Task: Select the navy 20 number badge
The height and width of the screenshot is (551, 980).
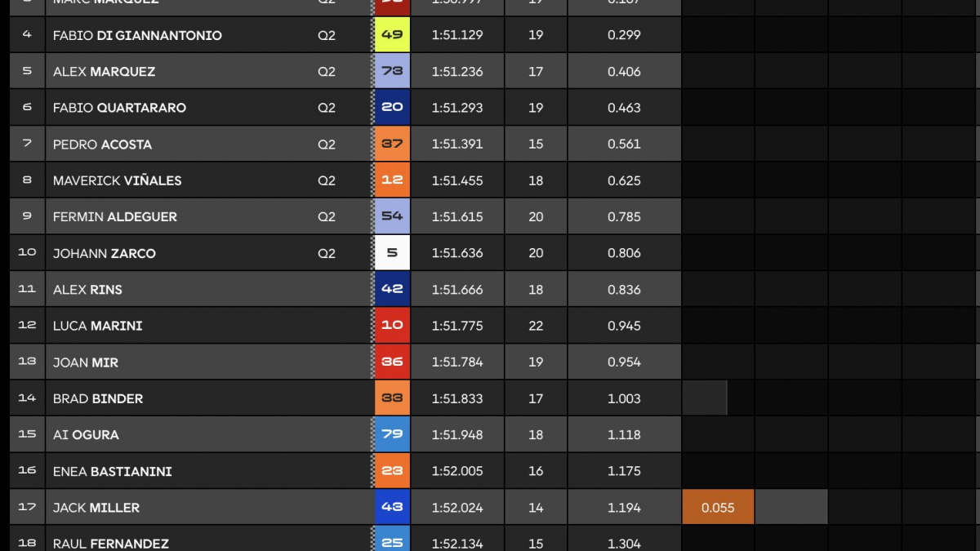Action: click(x=392, y=108)
